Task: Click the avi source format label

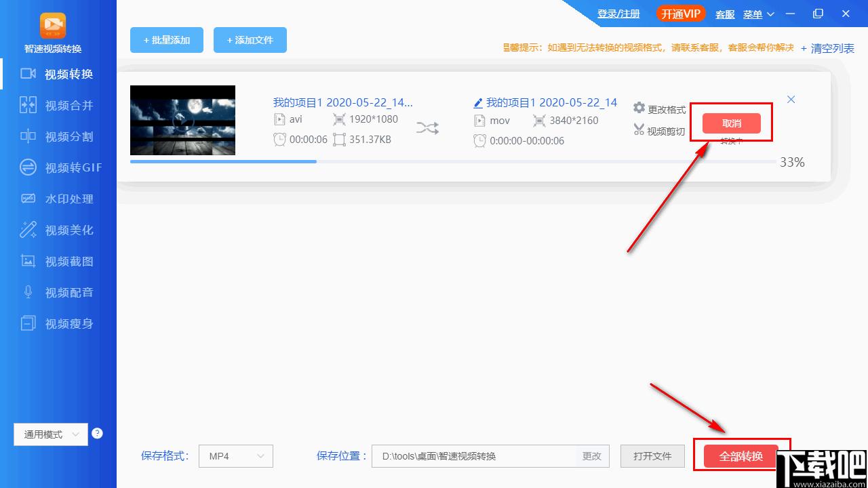Action: pyautogui.click(x=296, y=119)
